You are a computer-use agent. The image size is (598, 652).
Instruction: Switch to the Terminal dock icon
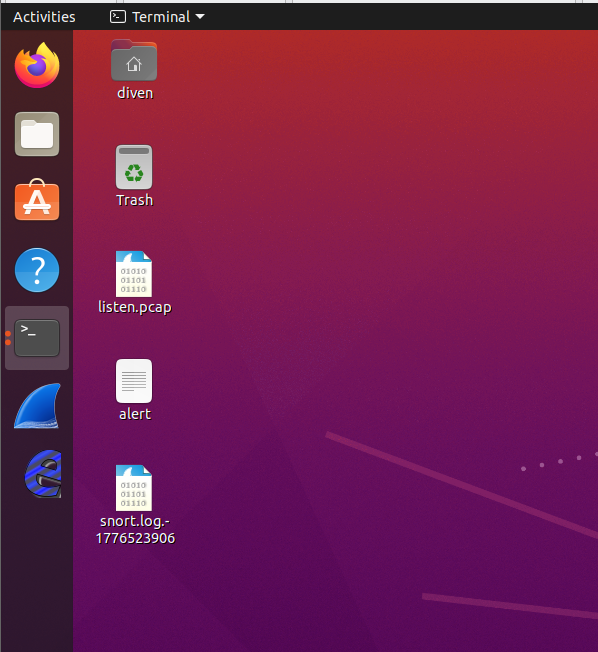coord(37,338)
